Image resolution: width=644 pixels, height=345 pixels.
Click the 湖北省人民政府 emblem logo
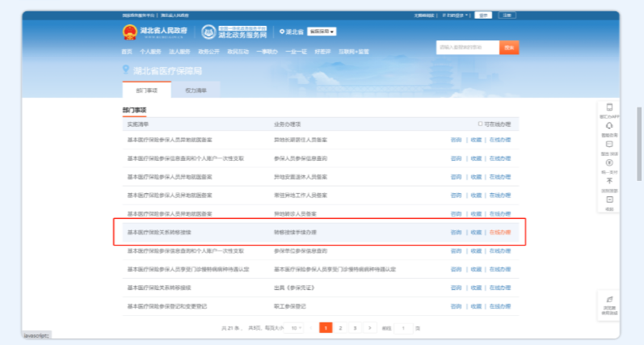(130, 32)
